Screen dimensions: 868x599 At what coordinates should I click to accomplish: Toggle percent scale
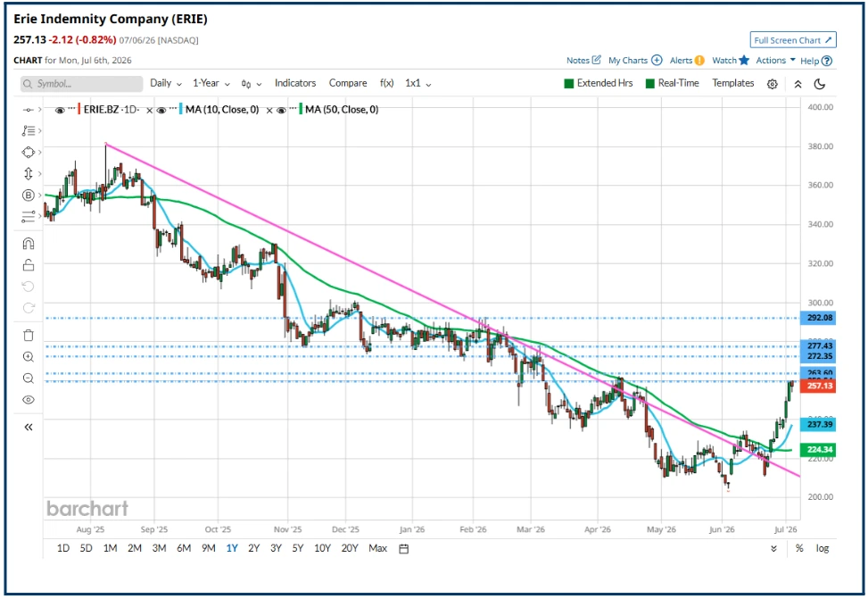click(x=798, y=549)
